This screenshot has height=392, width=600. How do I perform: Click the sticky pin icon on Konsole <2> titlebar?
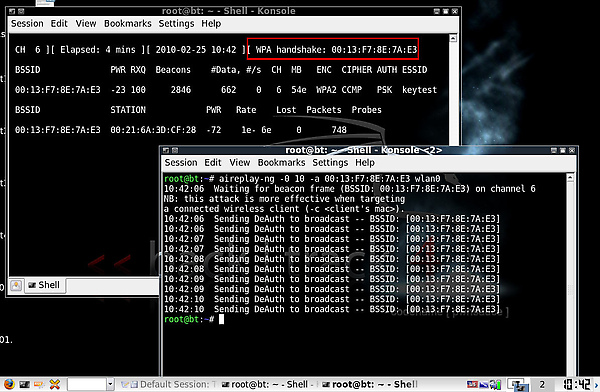point(175,150)
